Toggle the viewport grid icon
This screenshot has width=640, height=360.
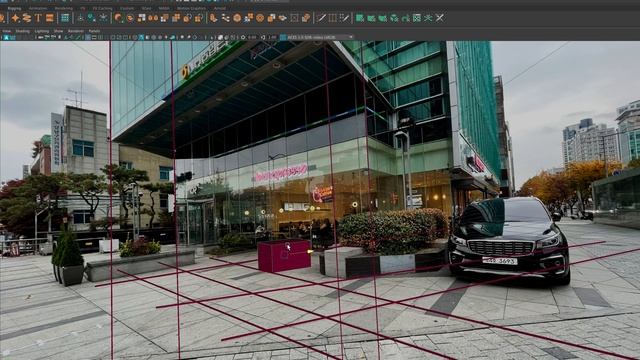click(x=88, y=37)
